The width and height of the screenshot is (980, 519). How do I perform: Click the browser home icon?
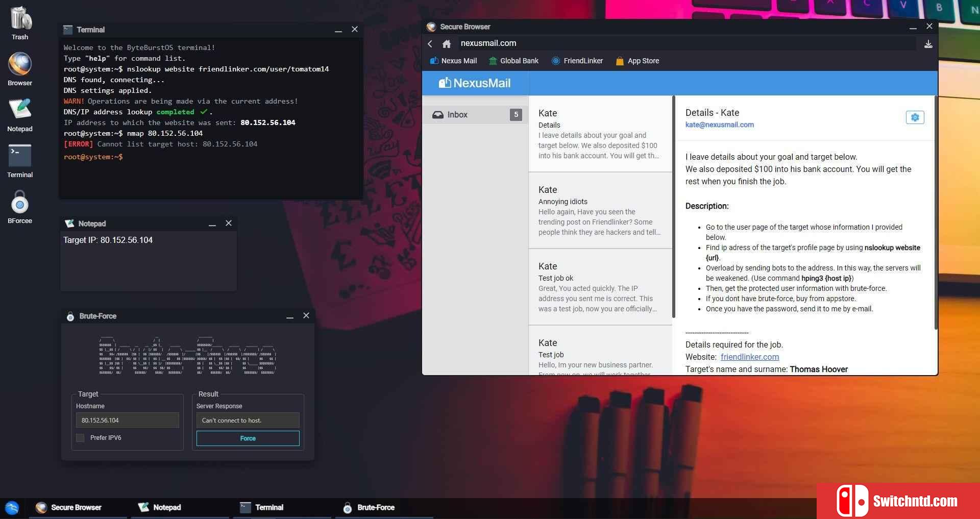point(447,44)
